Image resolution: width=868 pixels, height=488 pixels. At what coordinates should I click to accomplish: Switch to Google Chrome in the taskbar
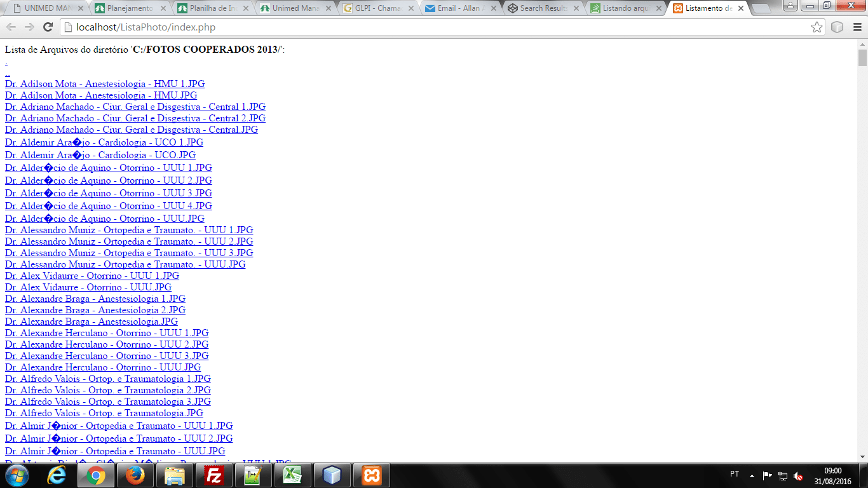coord(96,475)
